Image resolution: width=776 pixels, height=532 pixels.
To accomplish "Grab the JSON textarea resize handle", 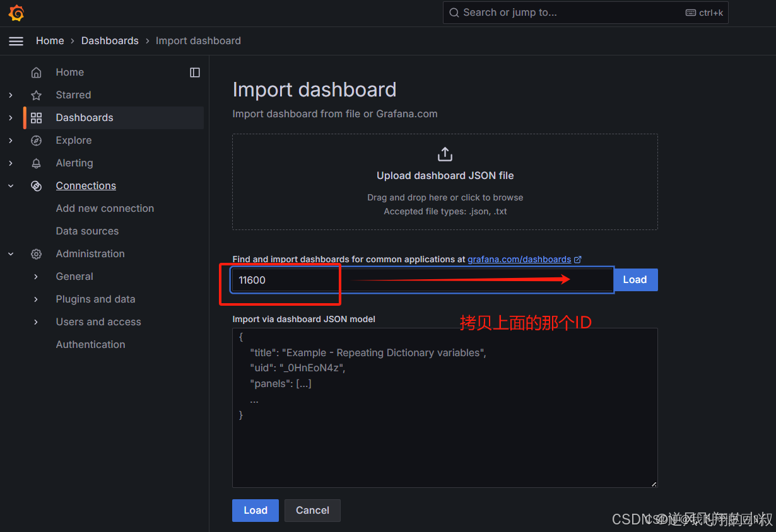I will click(654, 484).
